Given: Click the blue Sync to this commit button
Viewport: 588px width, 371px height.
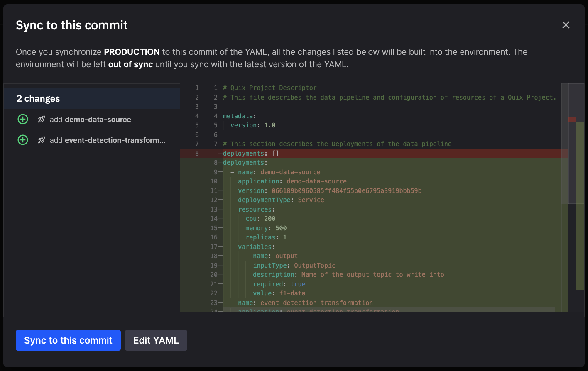Looking at the screenshot, I should click(x=68, y=340).
